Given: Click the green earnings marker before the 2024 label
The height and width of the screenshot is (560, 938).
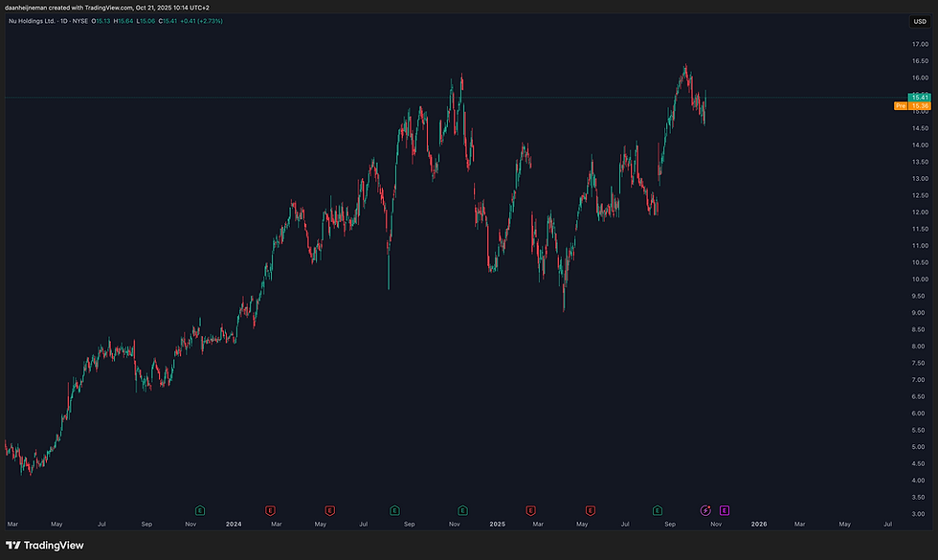Looking at the screenshot, I should pos(200,510).
